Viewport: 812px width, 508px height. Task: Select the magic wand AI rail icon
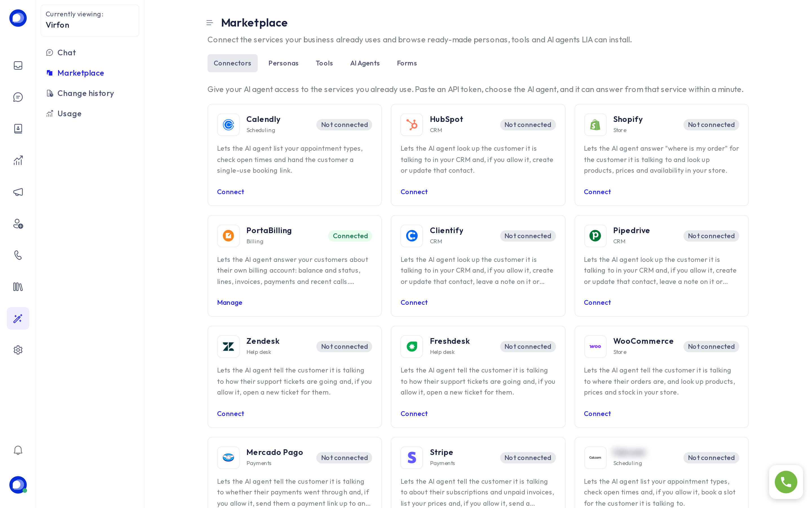coord(18,319)
